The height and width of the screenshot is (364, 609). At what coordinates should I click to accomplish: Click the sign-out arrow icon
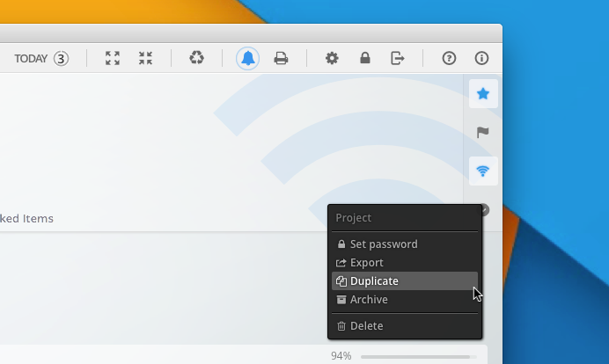point(398,59)
